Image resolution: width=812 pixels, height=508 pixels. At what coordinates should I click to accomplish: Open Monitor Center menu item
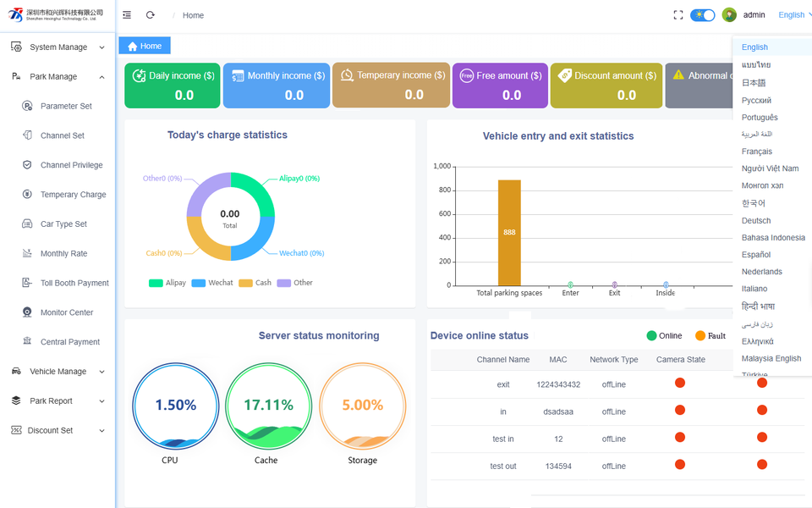coord(67,312)
